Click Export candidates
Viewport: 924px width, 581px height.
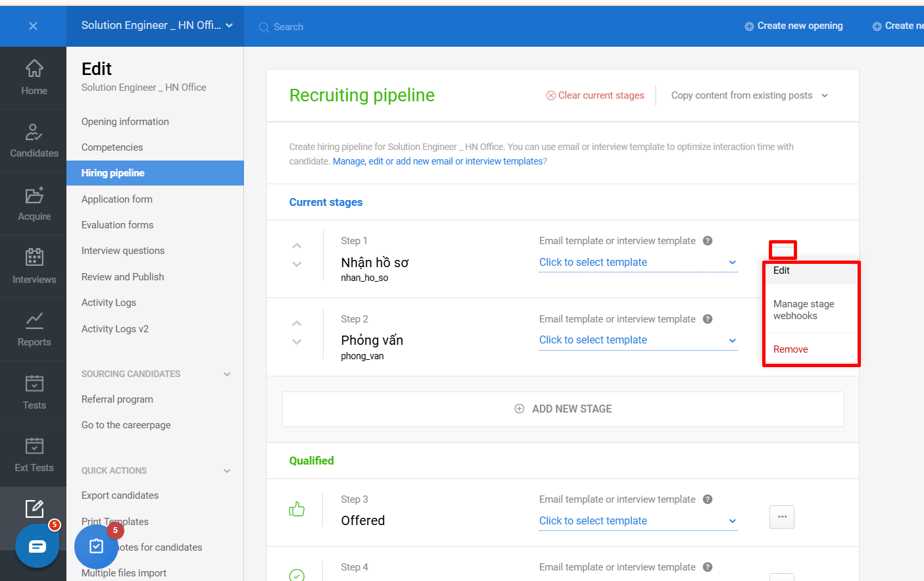pyautogui.click(x=120, y=495)
